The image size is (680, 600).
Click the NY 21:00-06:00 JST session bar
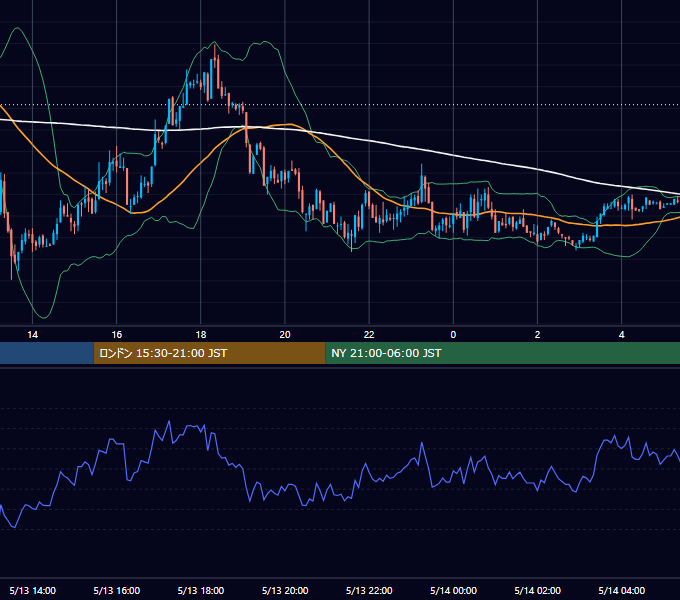503,353
